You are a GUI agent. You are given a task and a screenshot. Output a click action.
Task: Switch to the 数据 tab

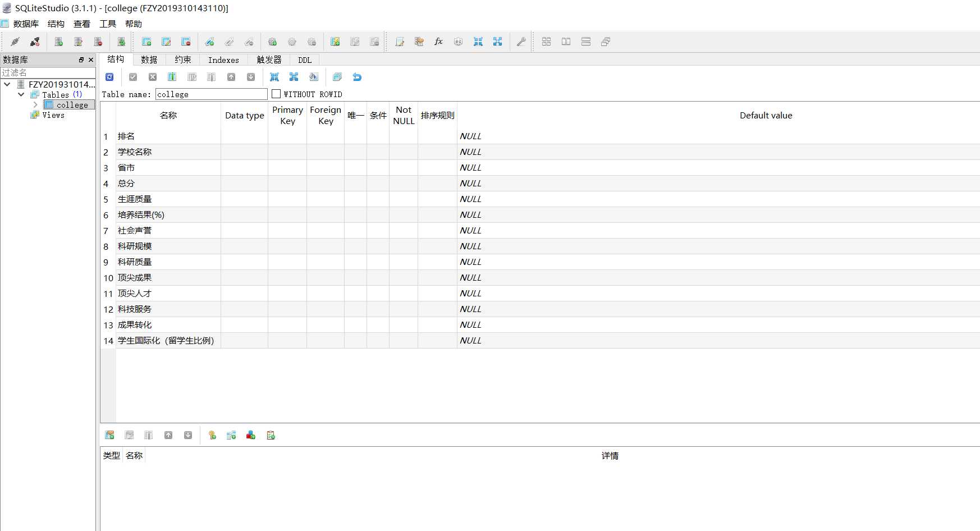coord(149,59)
